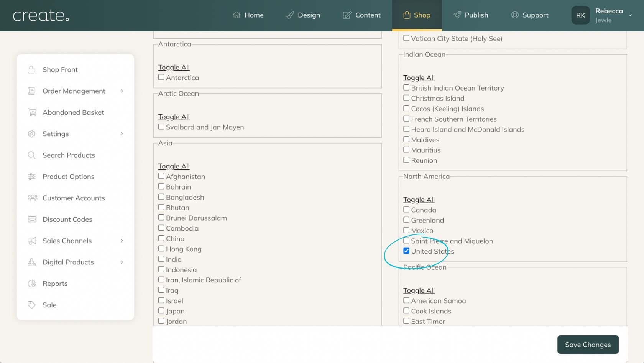Open the Customer Accounts menu item
Image resolution: width=644 pixels, height=363 pixels.
click(x=75, y=198)
